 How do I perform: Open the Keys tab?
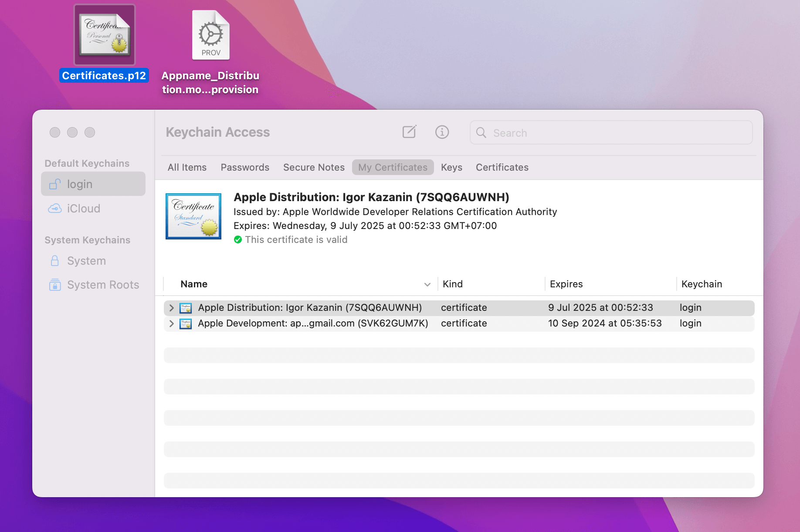coord(451,167)
